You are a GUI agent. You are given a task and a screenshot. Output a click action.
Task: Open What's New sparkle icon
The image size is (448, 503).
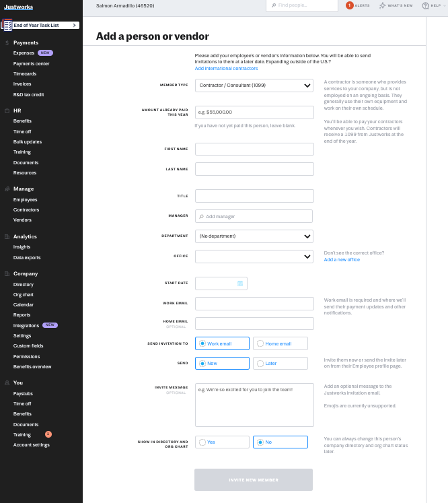coord(382,5)
